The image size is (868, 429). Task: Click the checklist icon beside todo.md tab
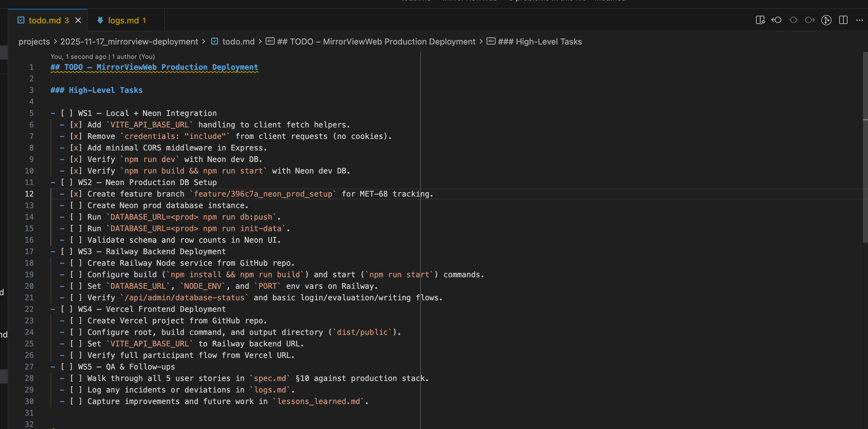tap(21, 20)
